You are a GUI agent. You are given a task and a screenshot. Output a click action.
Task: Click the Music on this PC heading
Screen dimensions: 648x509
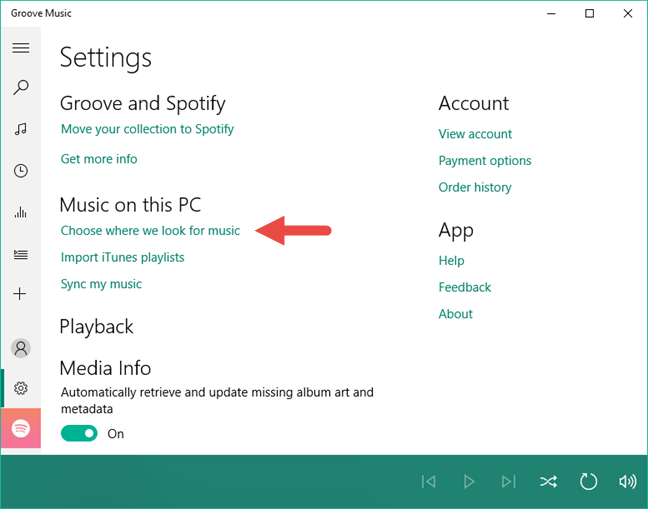pos(130,205)
